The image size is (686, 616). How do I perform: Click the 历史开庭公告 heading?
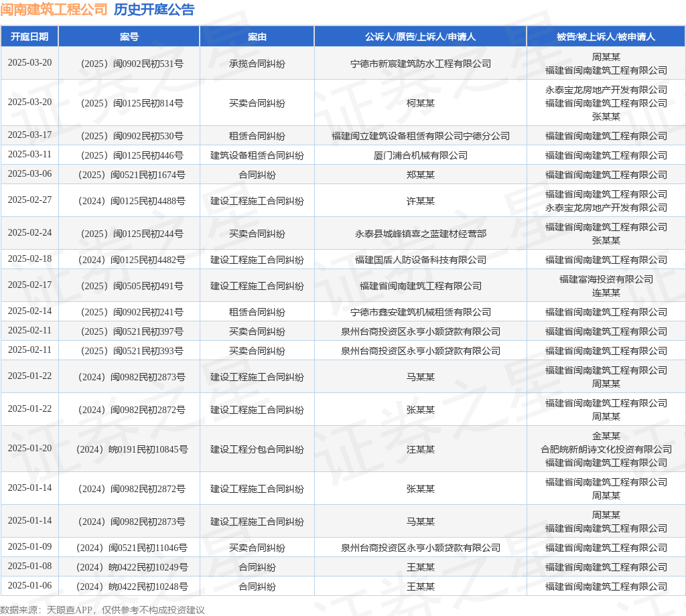click(x=154, y=9)
